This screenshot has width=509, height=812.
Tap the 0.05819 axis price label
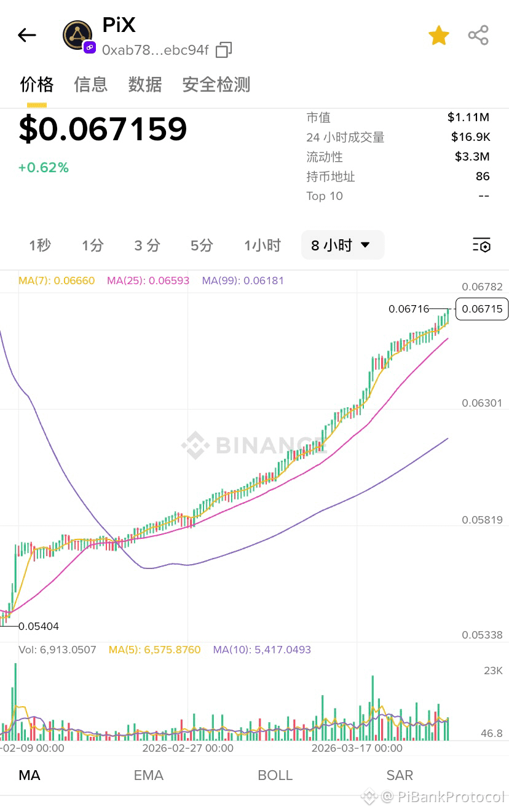tap(482, 520)
